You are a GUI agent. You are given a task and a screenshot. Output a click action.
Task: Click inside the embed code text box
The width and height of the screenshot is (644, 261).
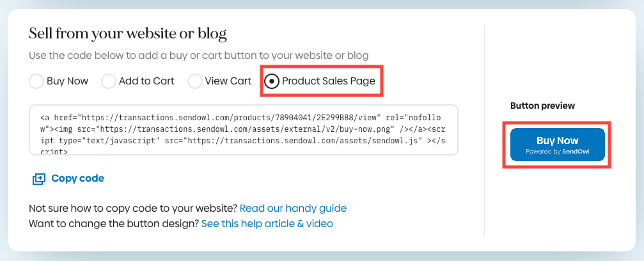point(243,130)
